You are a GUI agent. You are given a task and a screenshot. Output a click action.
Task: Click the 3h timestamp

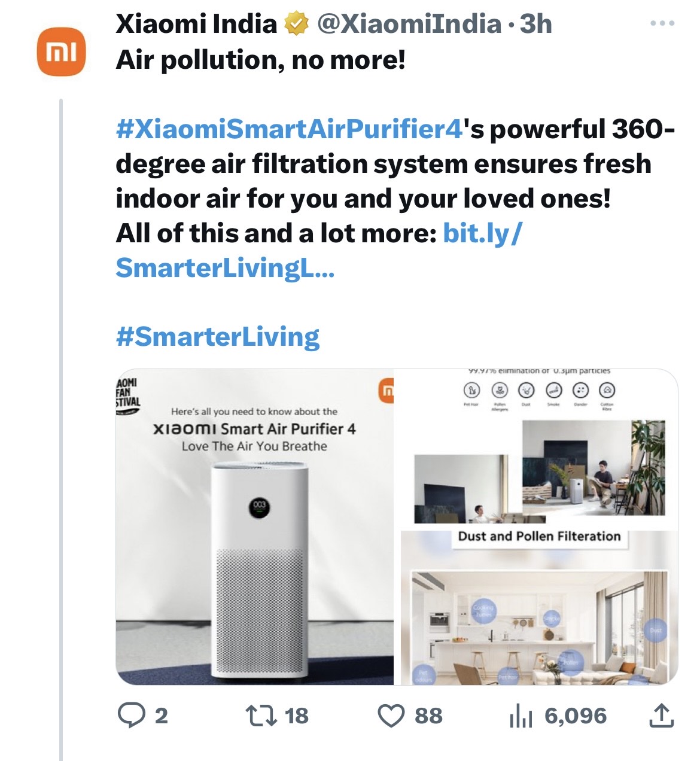click(535, 25)
